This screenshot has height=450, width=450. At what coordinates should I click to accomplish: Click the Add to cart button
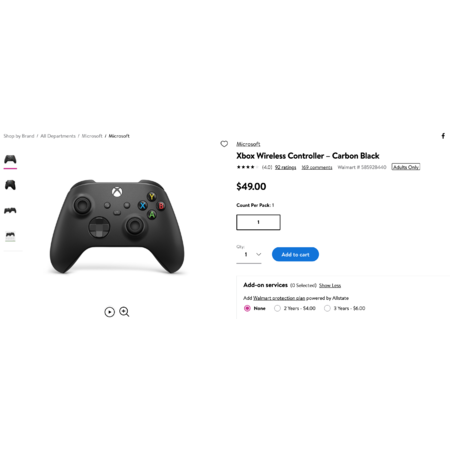(x=295, y=254)
